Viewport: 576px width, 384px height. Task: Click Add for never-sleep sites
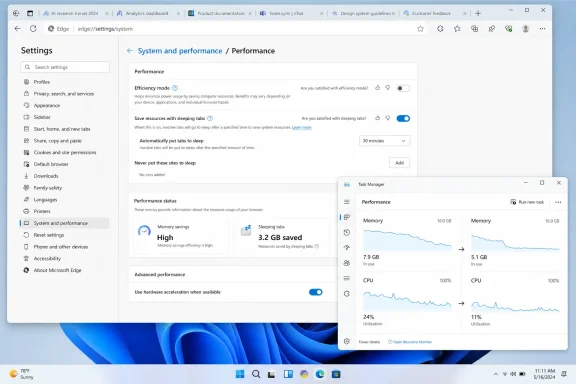(x=399, y=163)
